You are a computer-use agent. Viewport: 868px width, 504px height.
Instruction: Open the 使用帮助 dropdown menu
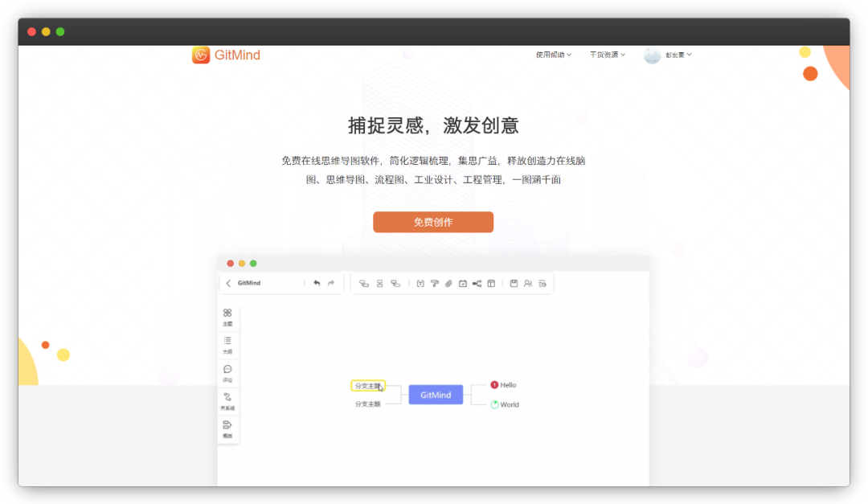(553, 55)
